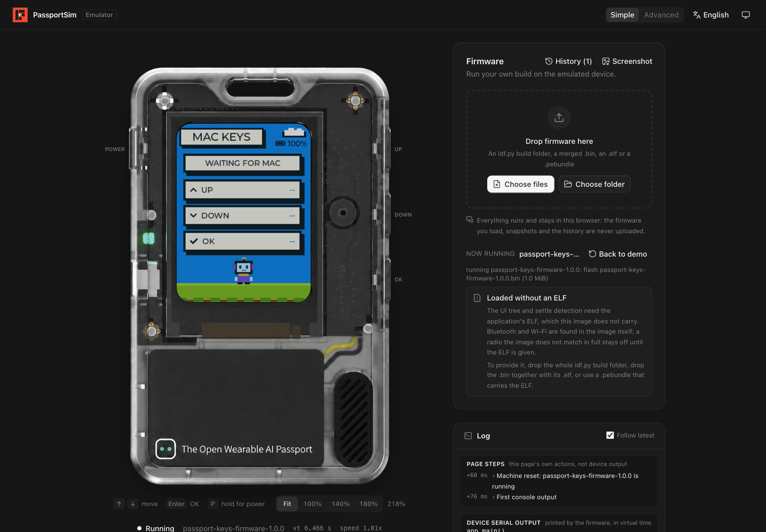Viewport: 766px width, 532px height.
Task: Click the WAITING FOR MAC status banner
Action: click(x=243, y=163)
